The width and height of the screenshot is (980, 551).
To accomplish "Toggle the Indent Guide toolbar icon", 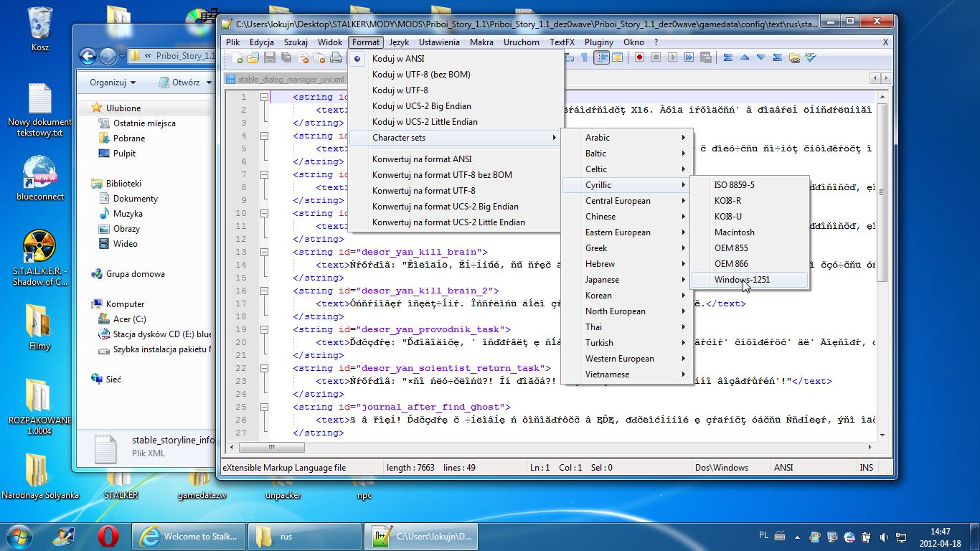I will (602, 57).
